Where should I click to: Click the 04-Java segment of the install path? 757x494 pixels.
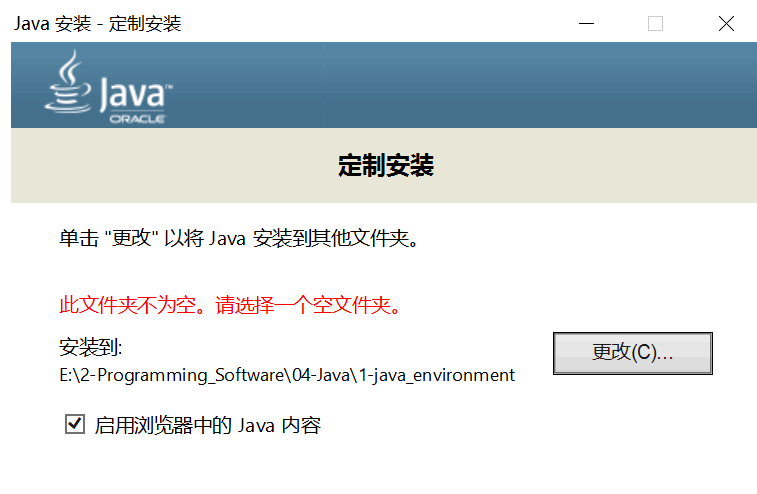coord(321,375)
